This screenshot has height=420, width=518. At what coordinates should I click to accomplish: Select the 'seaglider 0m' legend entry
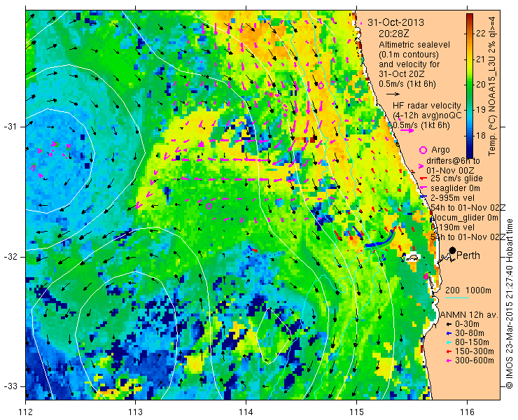click(x=455, y=188)
